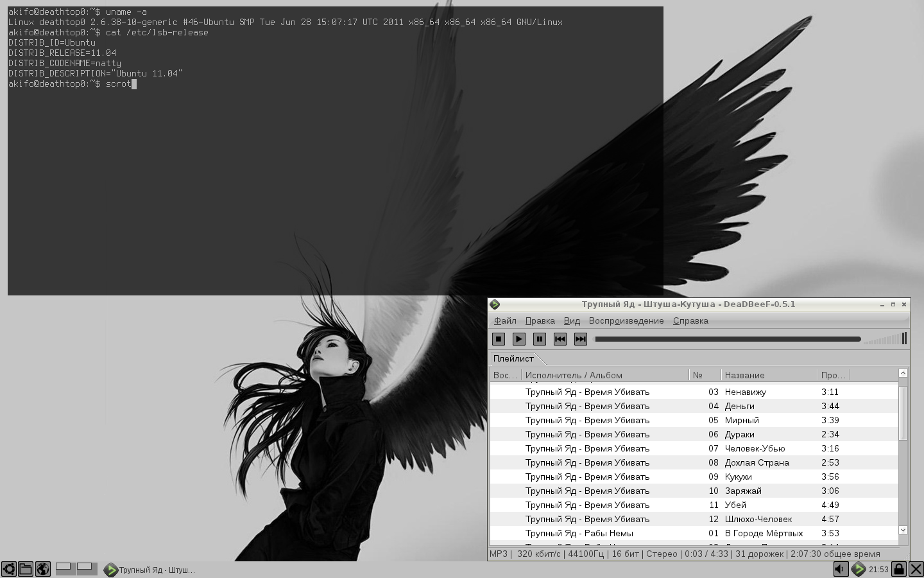Image resolution: width=924 pixels, height=578 pixels.
Task: Skip to the next track
Action: tap(581, 339)
